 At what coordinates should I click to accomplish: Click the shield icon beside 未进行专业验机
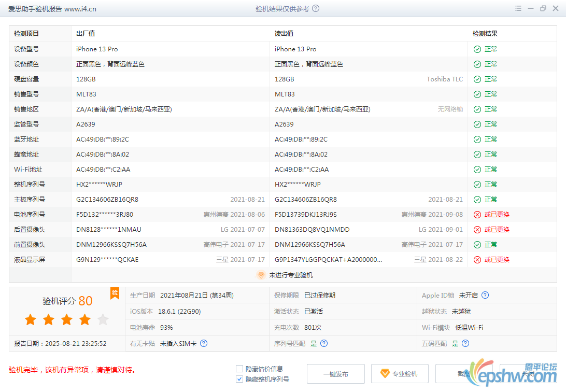[x=261, y=275]
